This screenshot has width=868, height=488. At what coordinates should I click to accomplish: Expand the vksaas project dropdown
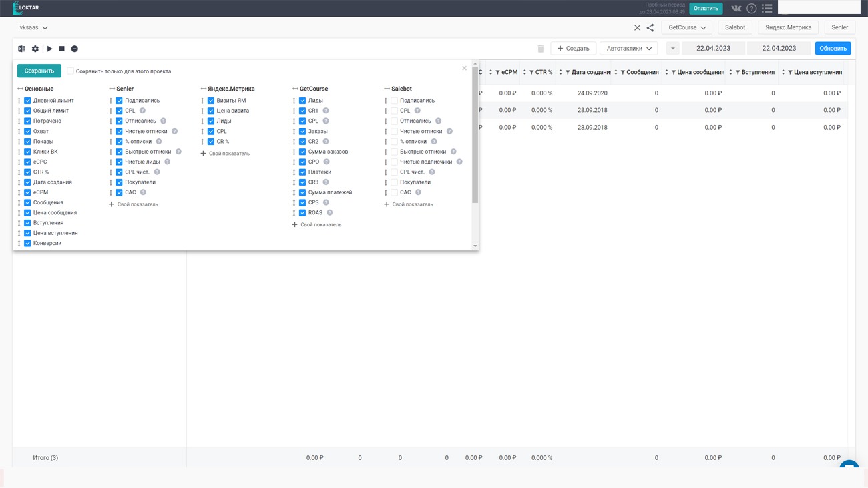(34, 28)
